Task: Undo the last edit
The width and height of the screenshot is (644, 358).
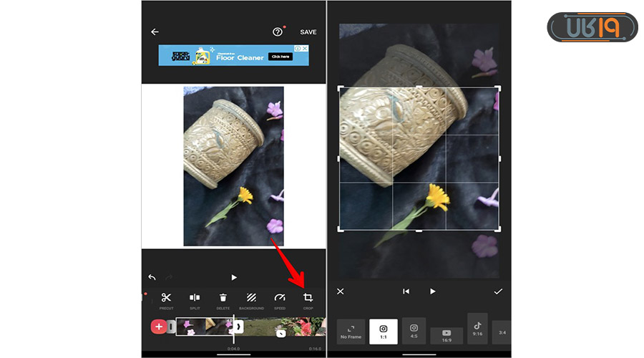Action: tap(152, 277)
